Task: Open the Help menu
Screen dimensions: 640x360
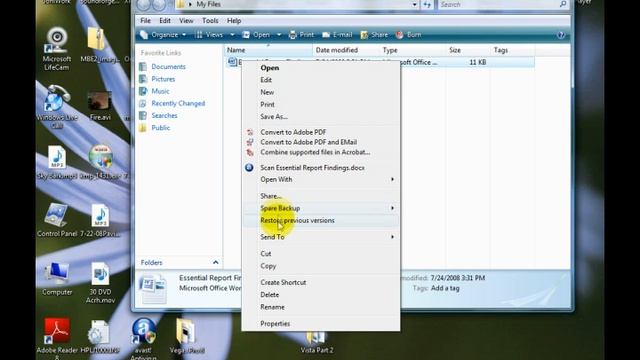Action: (234, 20)
